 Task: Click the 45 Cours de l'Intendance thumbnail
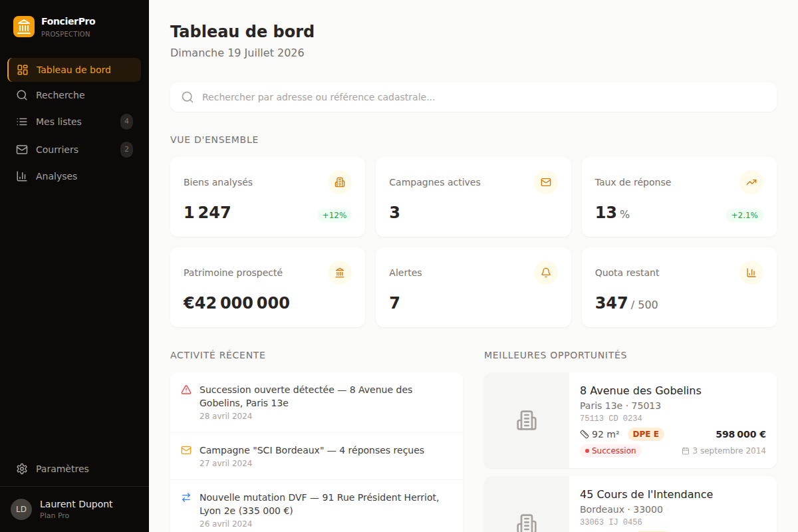527,504
